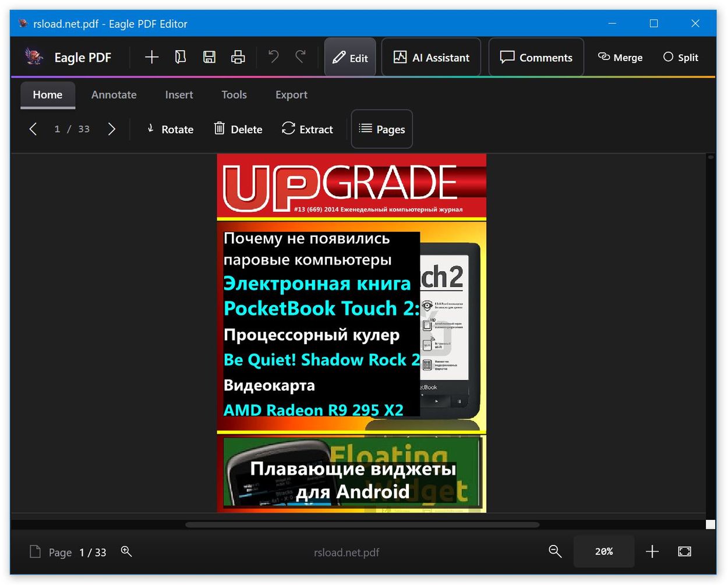
Task: Click the magnifier search icon beside page count
Action: click(x=126, y=551)
